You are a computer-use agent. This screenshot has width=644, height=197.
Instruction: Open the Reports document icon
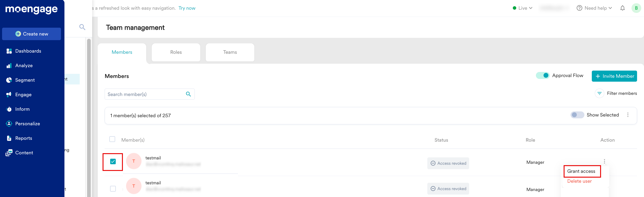coord(9,138)
